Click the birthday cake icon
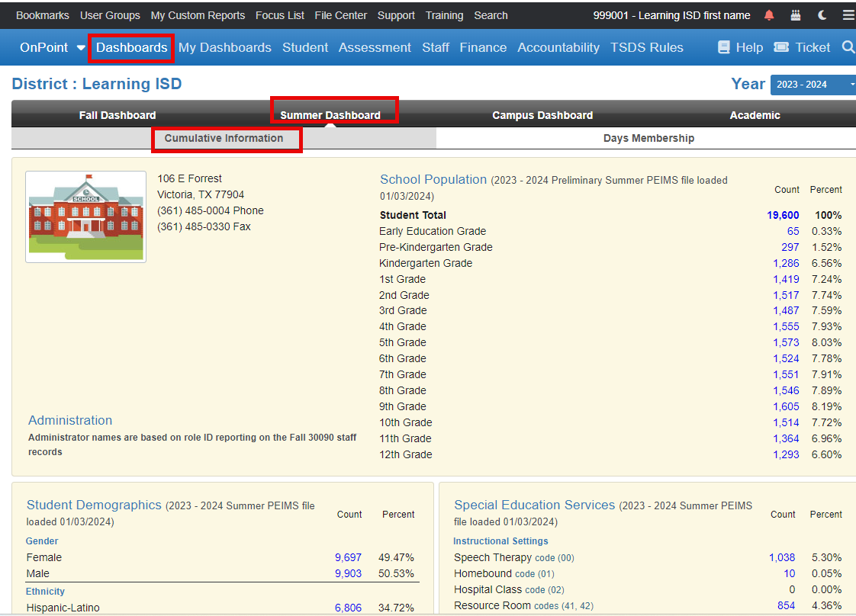The height and width of the screenshot is (616, 856). [795, 14]
